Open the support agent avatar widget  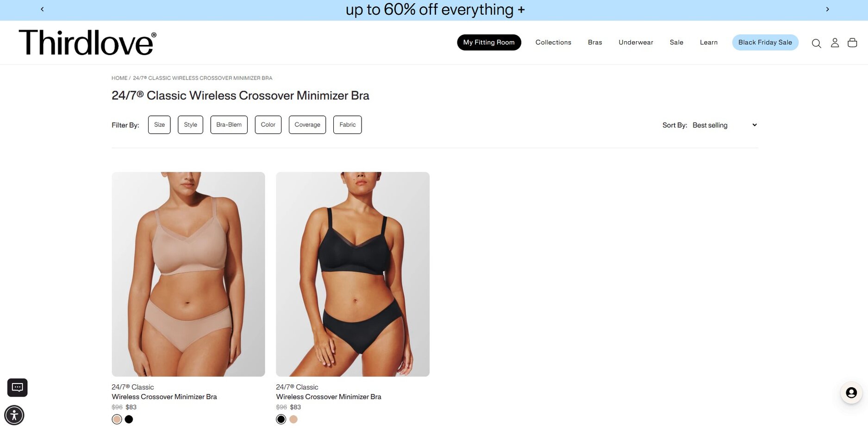851,393
